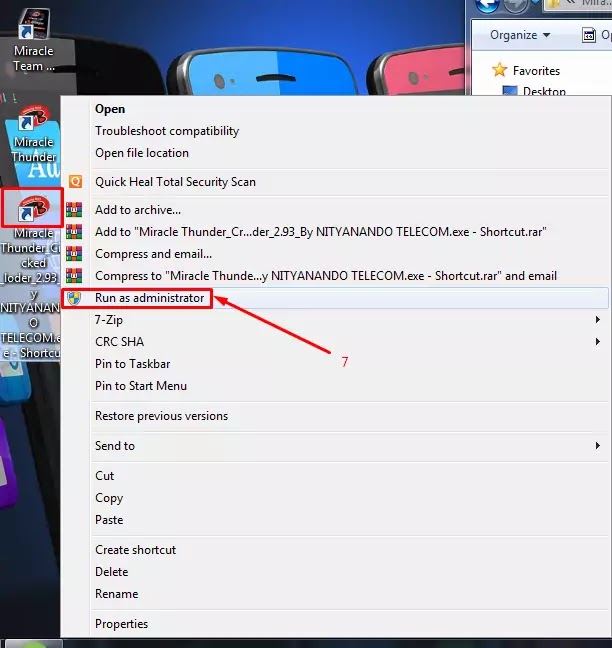Click the Favorites star icon in Explorer
Image resolution: width=612 pixels, height=648 pixels.
click(499, 70)
